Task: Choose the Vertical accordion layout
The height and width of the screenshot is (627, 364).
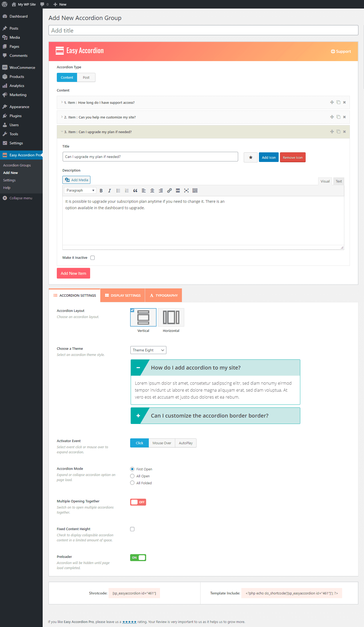Action: coord(143,317)
